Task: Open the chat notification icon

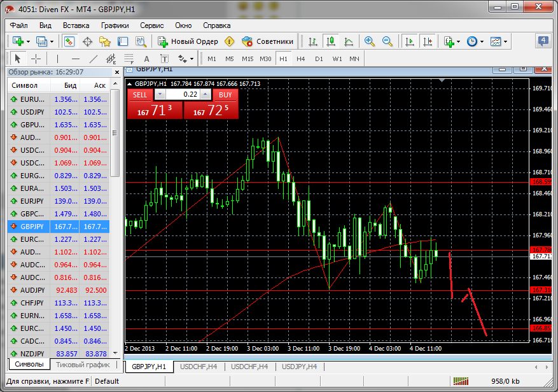Action: click(543, 41)
